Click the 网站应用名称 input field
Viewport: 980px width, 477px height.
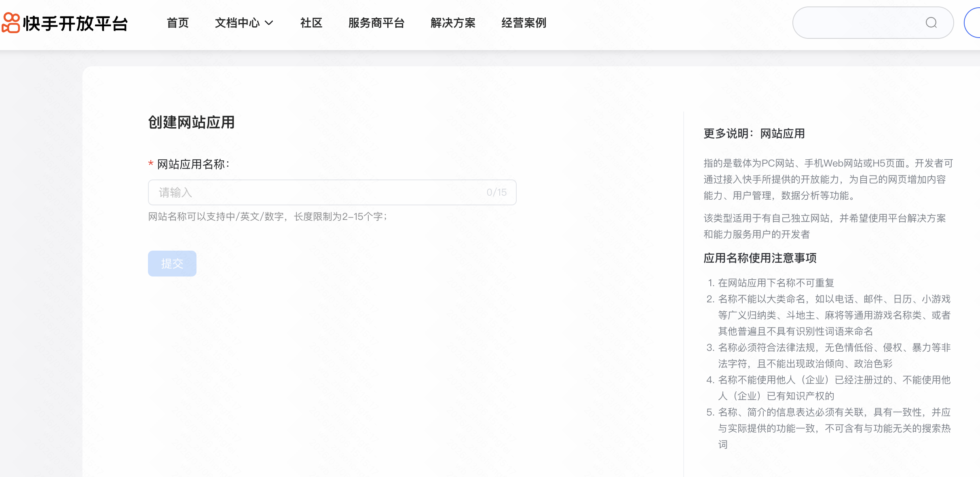[315, 192]
